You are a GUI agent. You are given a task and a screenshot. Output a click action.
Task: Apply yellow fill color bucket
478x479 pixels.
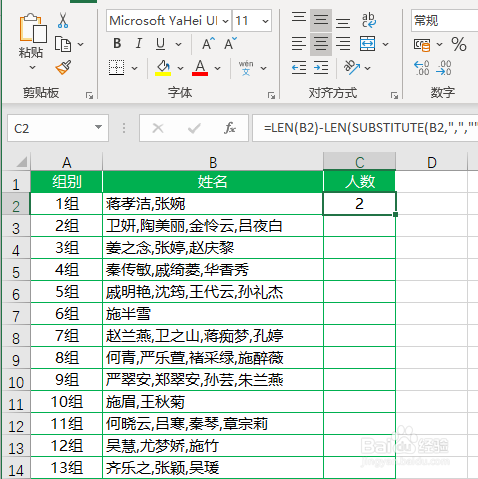pyautogui.click(x=163, y=68)
